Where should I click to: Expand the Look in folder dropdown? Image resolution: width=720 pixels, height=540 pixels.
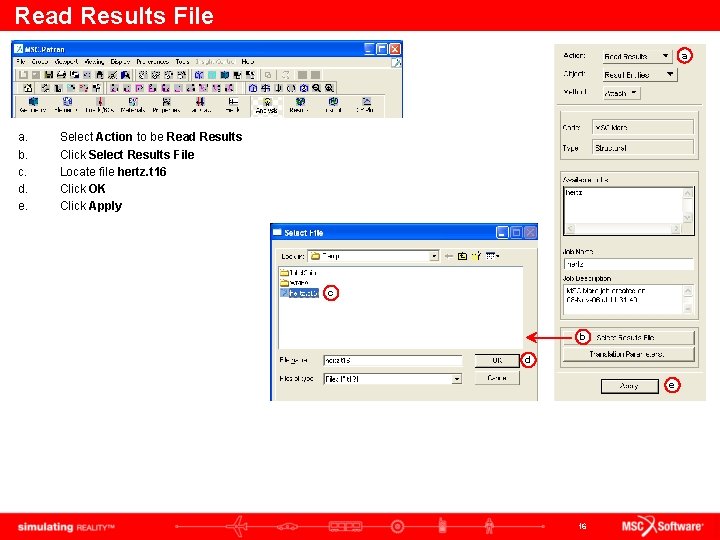click(434, 256)
